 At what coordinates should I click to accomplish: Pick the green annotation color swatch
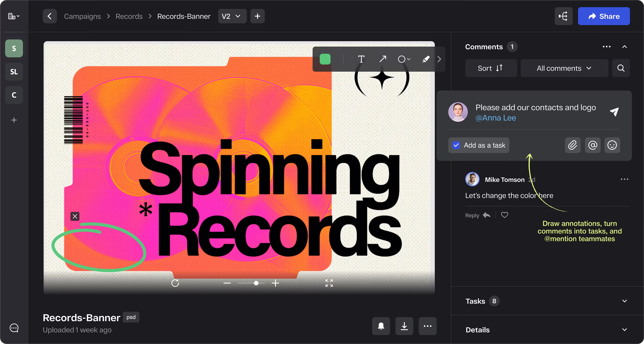[325, 59]
